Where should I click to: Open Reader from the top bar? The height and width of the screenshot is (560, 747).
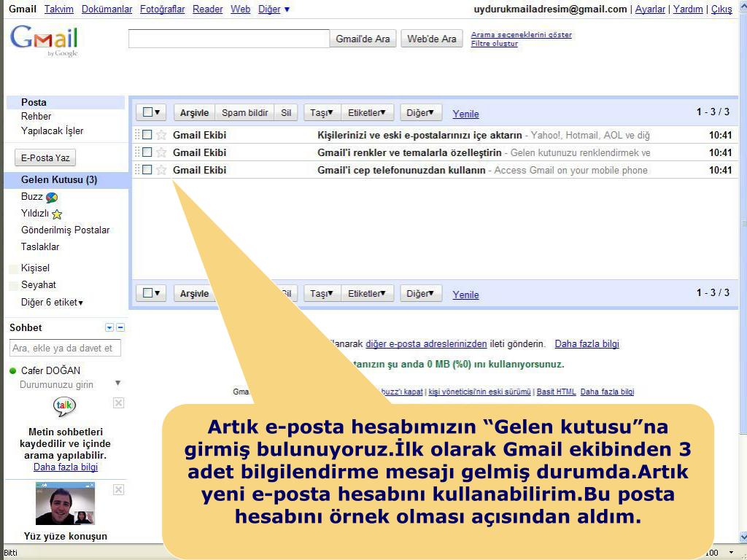[x=207, y=9]
